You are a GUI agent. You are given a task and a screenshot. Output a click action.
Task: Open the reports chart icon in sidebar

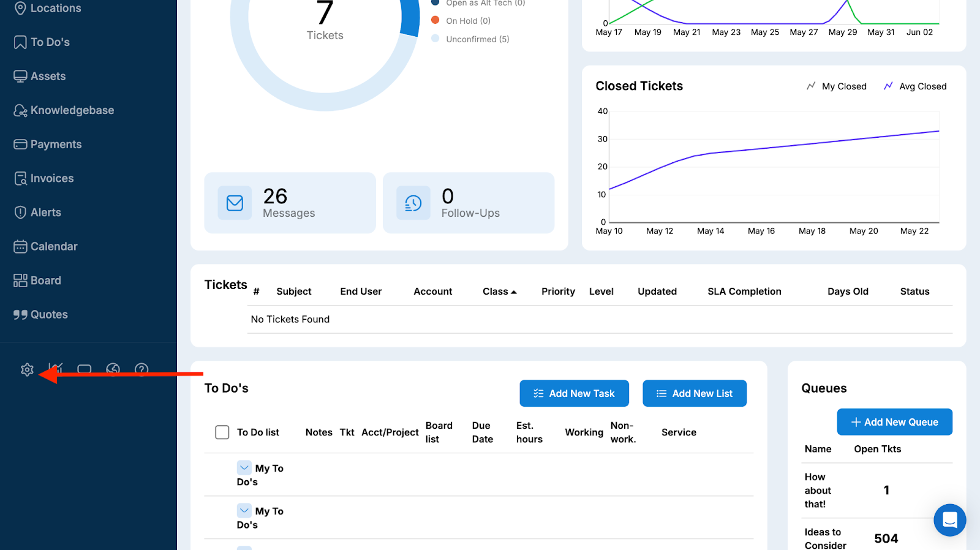pyautogui.click(x=56, y=369)
